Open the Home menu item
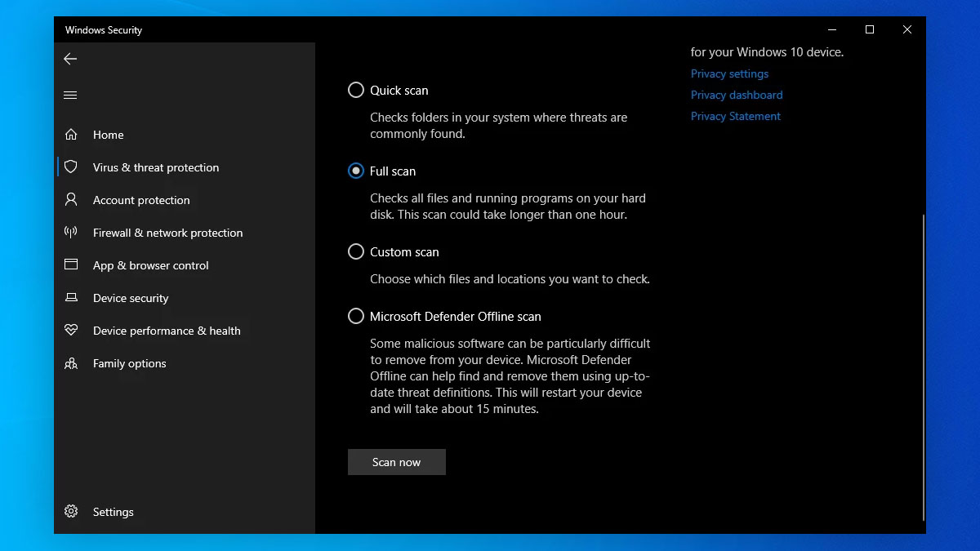 click(185, 135)
